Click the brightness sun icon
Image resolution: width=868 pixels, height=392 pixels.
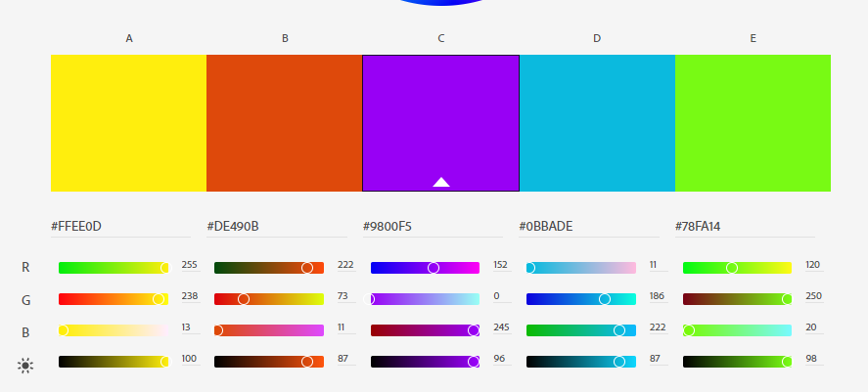tap(25, 366)
